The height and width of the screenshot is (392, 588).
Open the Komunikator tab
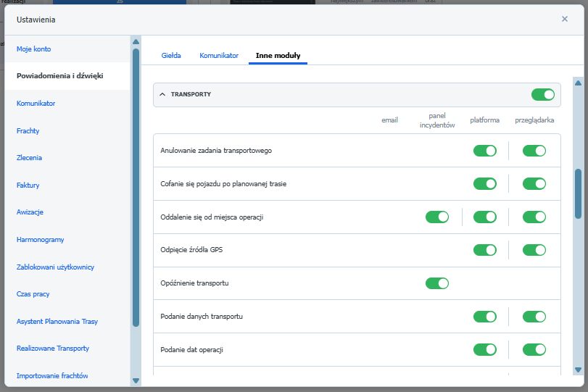[219, 56]
